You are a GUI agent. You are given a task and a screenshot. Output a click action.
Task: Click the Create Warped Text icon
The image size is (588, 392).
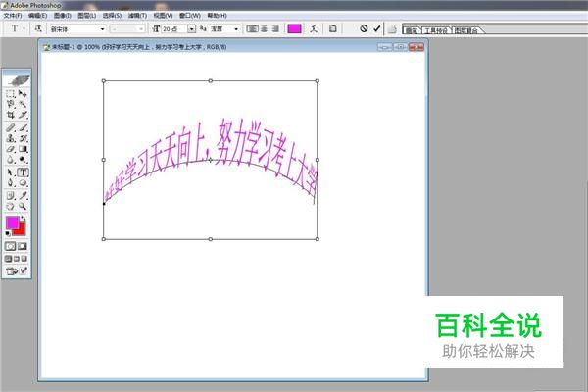[314, 28]
